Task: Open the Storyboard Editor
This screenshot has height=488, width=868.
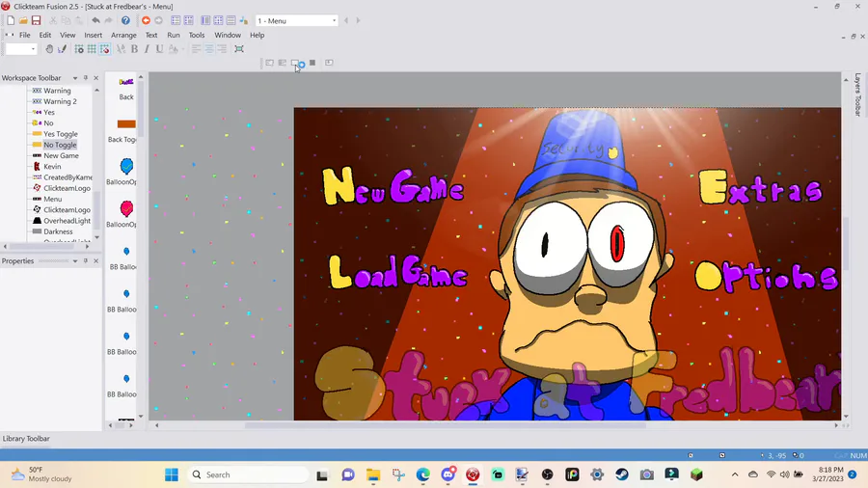Action: pyautogui.click(x=176, y=20)
